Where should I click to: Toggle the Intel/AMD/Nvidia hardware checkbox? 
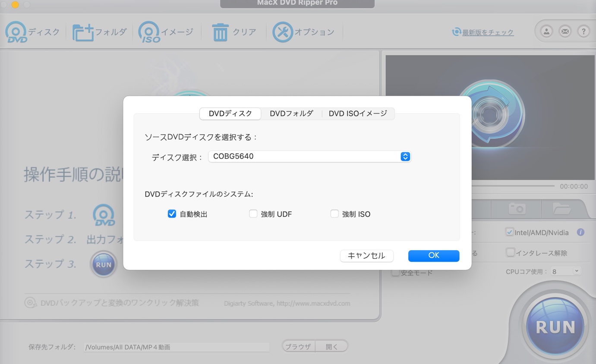click(x=510, y=232)
